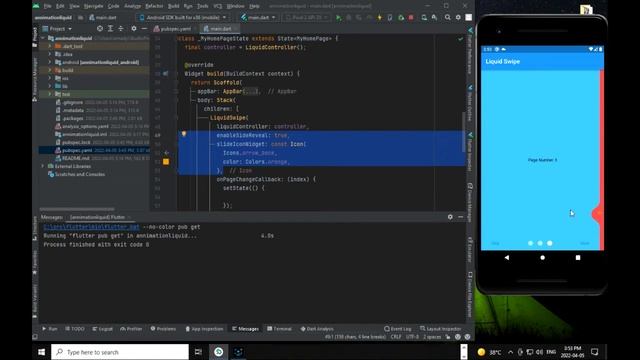
Task: Click flutter.bat path link in Messages
Action: (x=91, y=227)
